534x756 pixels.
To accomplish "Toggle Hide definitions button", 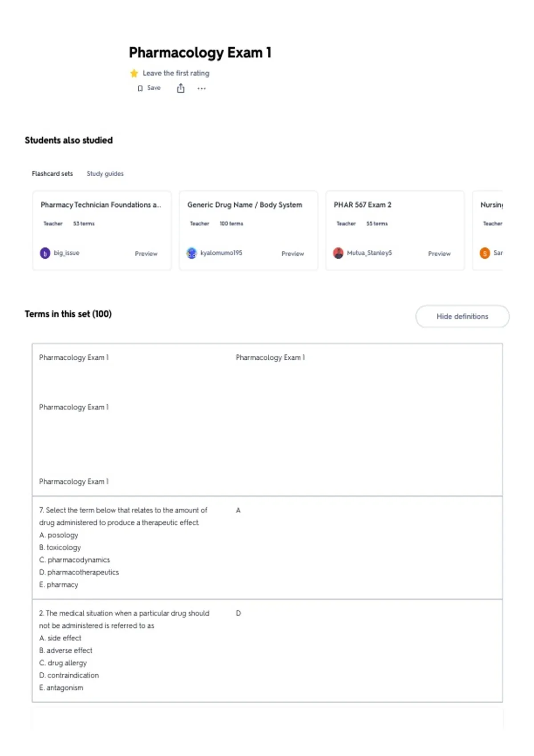I will pyautogui.click(x=462, y=316).
